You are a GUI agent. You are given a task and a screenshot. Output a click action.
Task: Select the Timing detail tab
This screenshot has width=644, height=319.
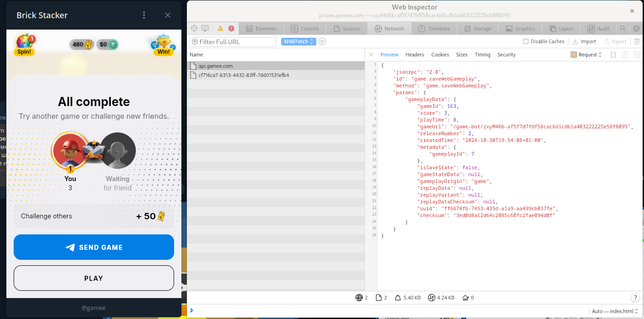click(483, 55)
